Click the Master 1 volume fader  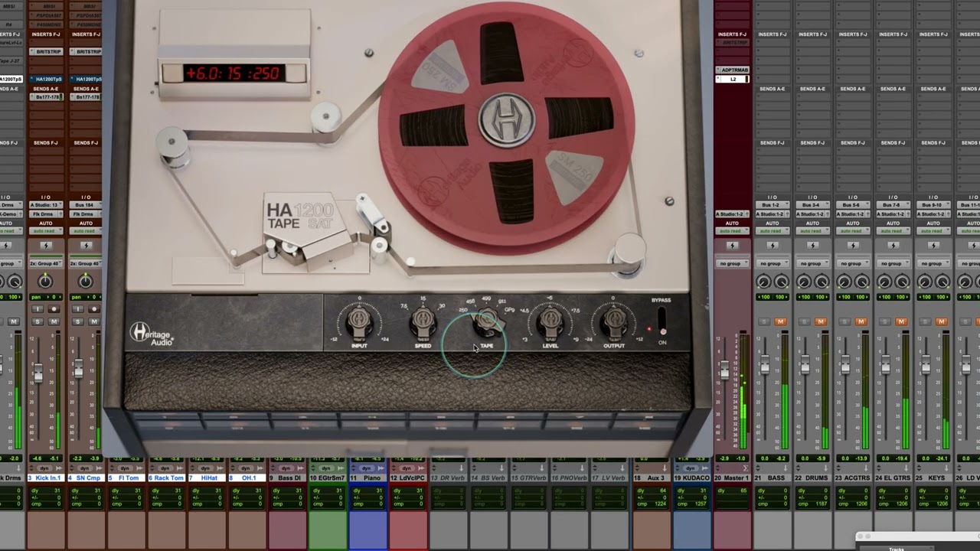click(724, 370)
